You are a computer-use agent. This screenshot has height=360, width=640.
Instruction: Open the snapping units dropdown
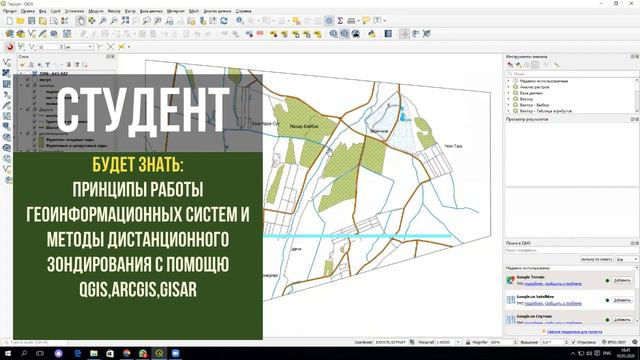pyautogui.click(x=79, y=47)
